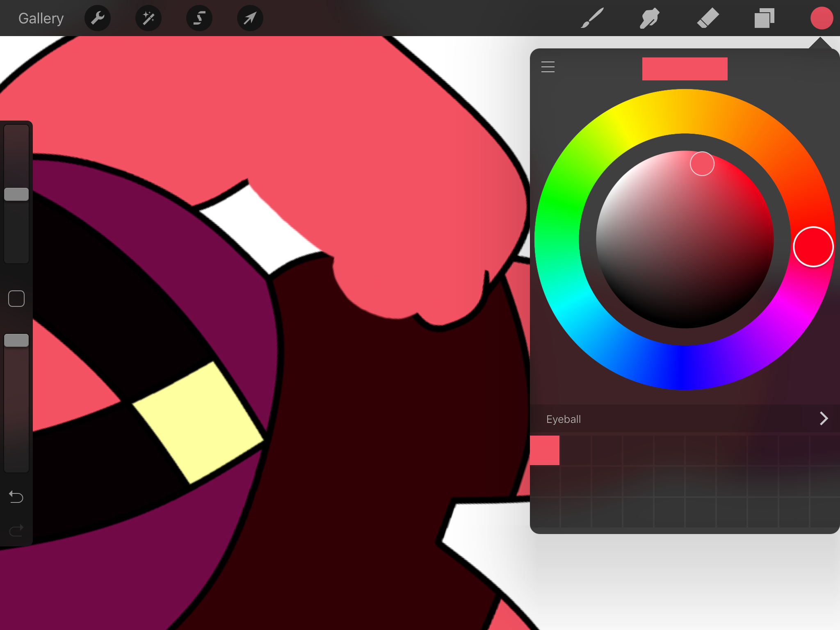
Task: Select the Paint brush tool
Action: point(592,18)
